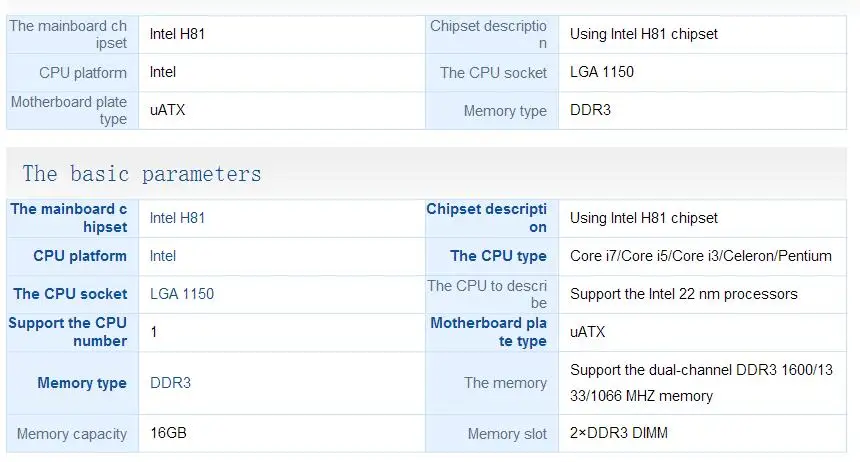Click the bold 'The CPU socket' label
This screenshot has width=860, height=462.
click(70, 294)
